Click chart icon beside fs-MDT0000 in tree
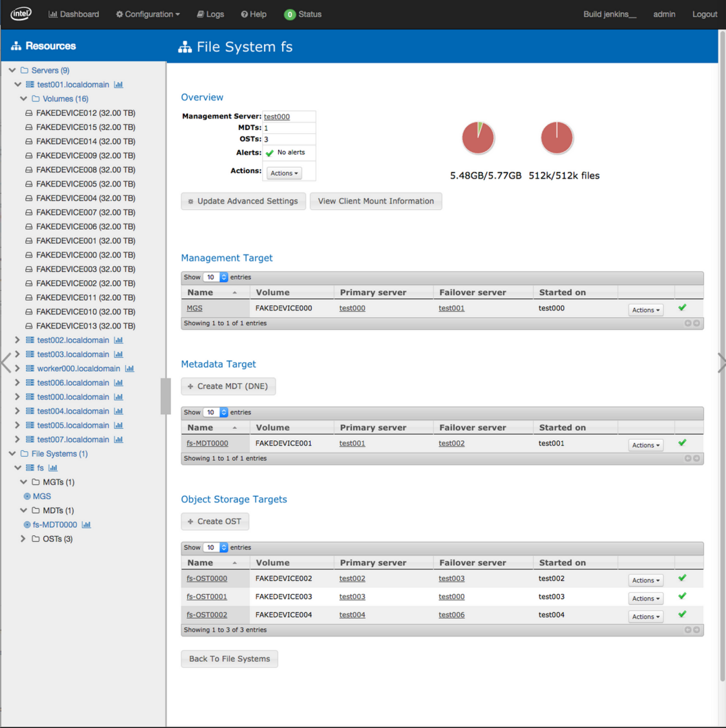The image size is (726, 728). [x=86, y=525]
